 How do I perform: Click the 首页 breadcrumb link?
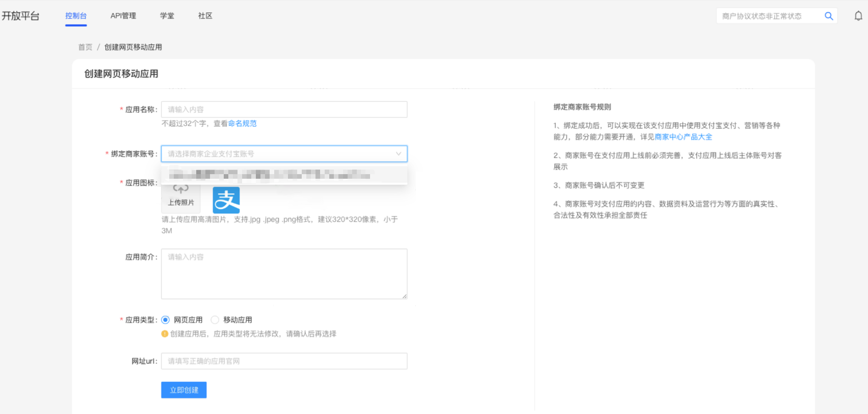coord(85,47)
